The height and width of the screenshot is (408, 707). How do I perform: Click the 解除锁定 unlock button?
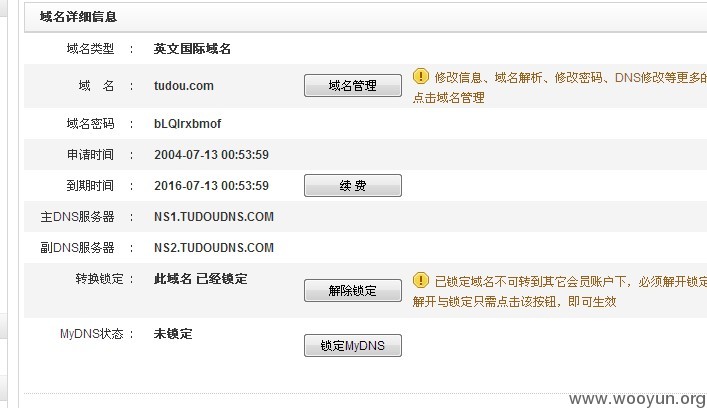[x=353, y=290]
